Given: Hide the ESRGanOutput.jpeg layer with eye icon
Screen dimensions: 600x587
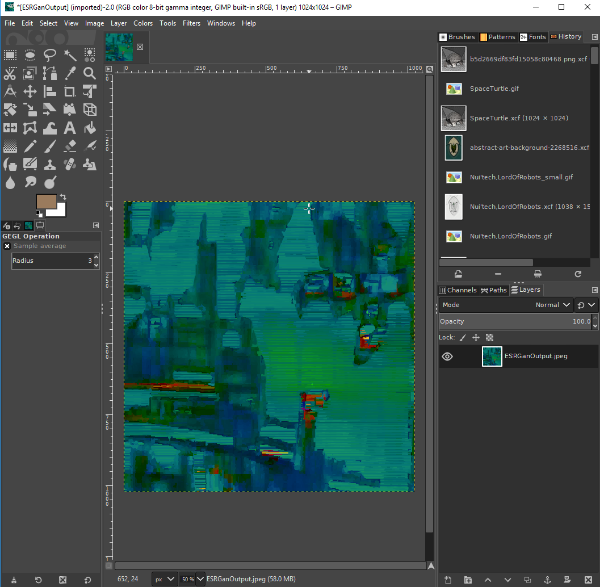Looking at the screenshot, I should point(448,356).
